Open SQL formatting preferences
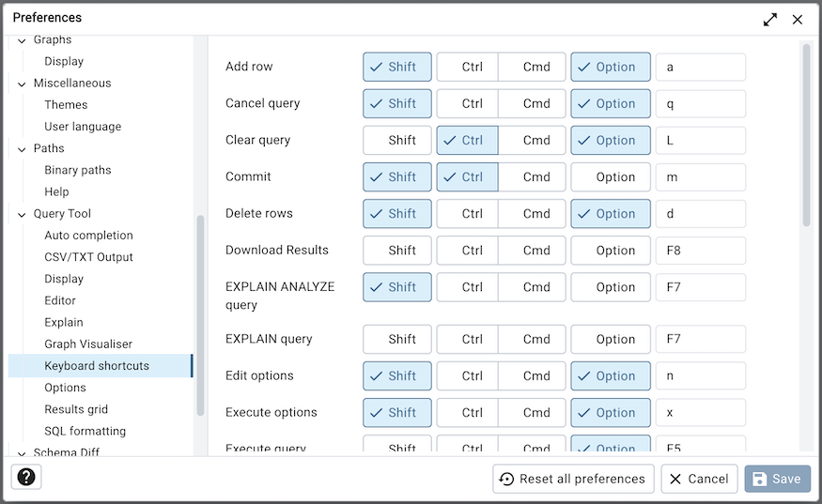 point(85,431)
